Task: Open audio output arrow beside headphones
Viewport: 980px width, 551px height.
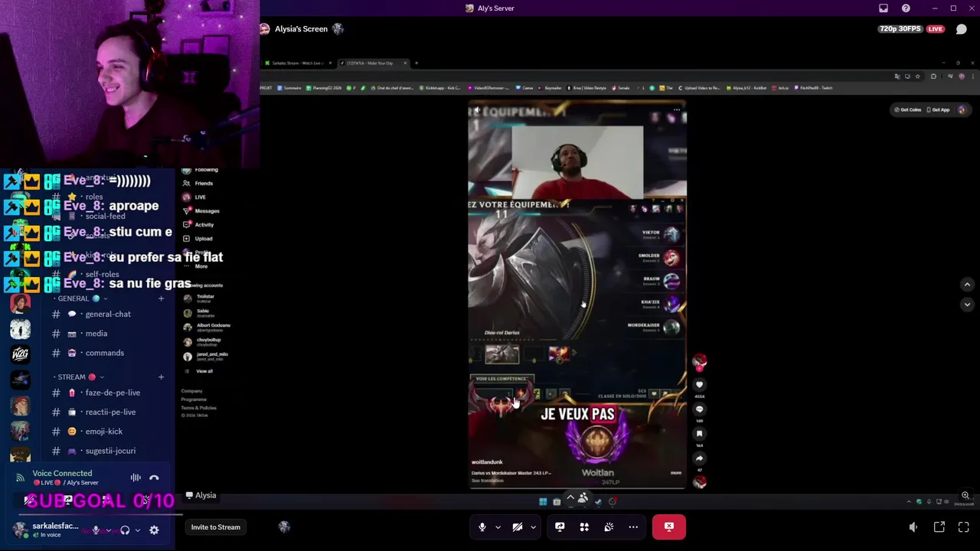Action: [x=138, y=530]
